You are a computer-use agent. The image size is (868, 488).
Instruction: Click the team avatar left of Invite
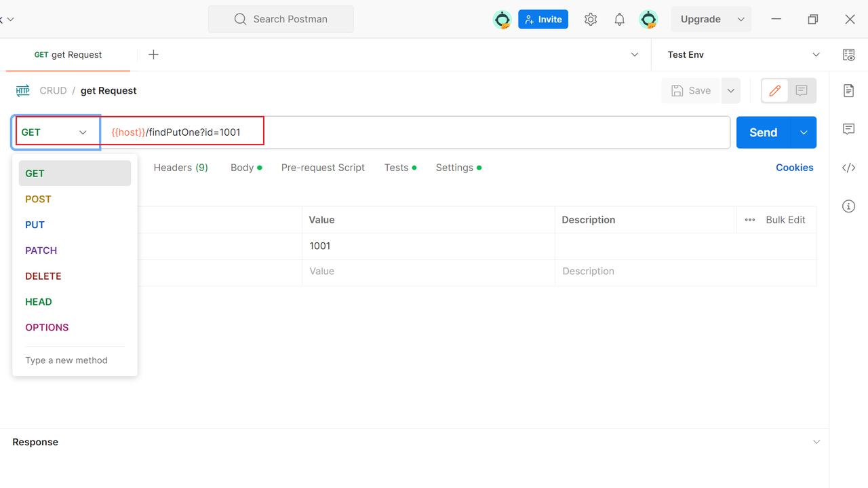point(502,20)
